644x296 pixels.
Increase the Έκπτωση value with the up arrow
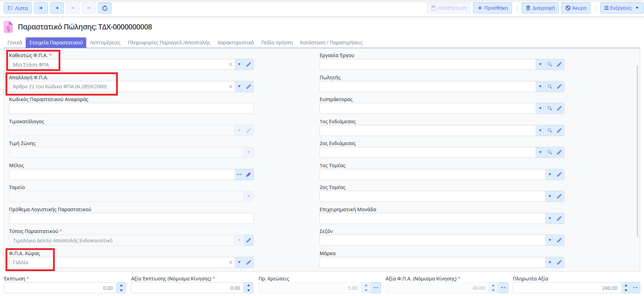(121, 286)
